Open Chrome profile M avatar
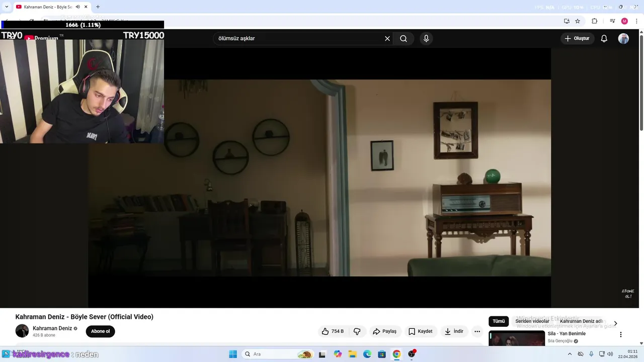The image size is (644, 362). point(624,21)
